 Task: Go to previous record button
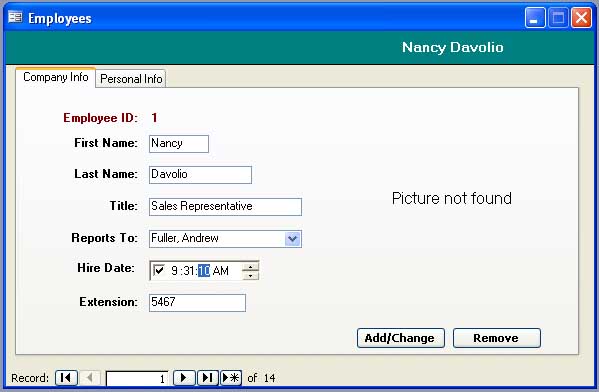coord(89,378)
